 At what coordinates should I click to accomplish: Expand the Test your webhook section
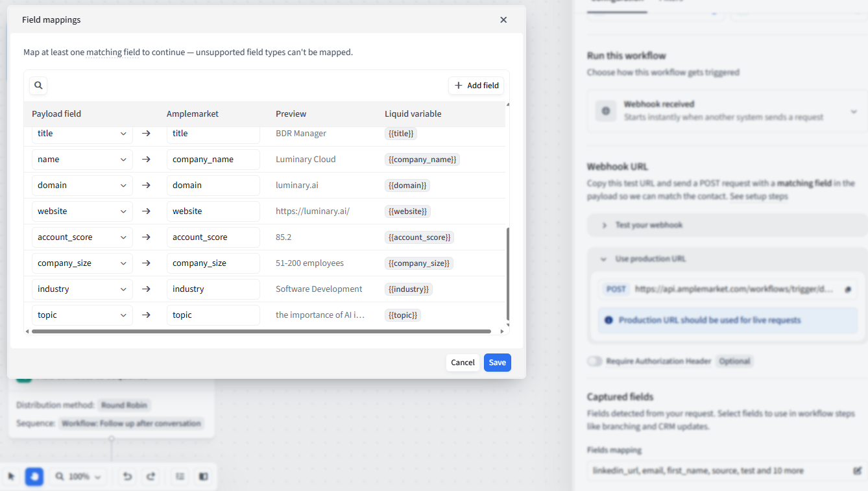(727, 225)
